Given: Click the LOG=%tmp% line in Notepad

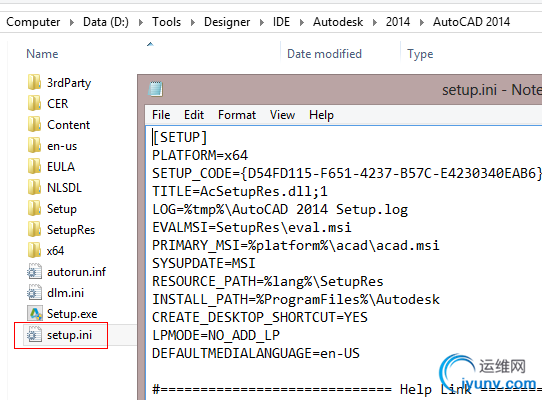Looking at the screenshot, I should pyautogui.click(x=280, y=210).
